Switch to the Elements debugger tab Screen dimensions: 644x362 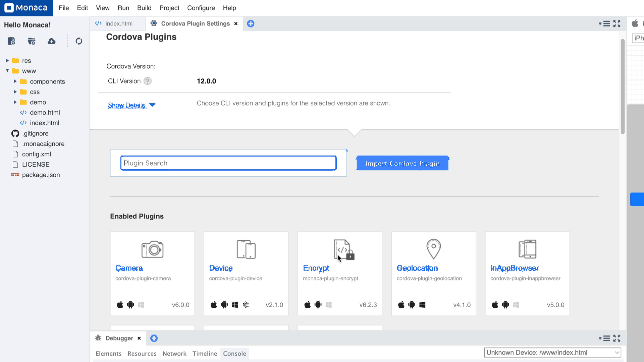point(108,354)
